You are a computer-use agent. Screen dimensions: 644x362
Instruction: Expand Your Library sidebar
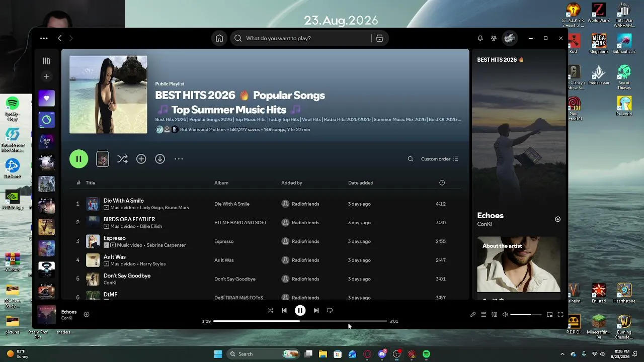click(47, 61)
